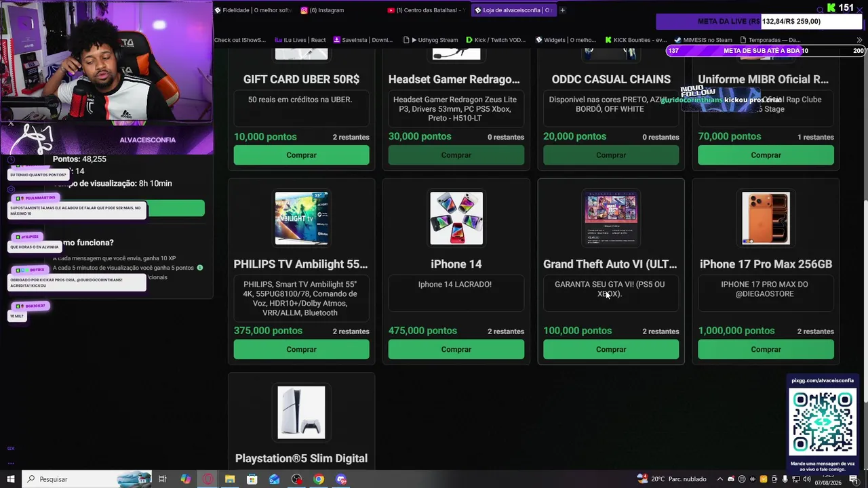
Task: Click Comprar for the iPhone 14
Action: (x=456, y=350)
